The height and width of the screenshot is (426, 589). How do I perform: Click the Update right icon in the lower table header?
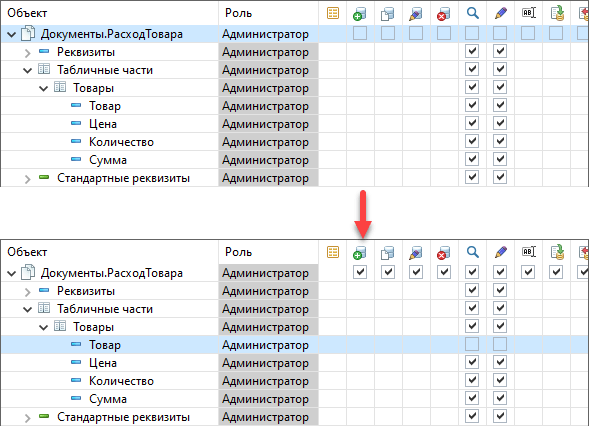[415, 252]
